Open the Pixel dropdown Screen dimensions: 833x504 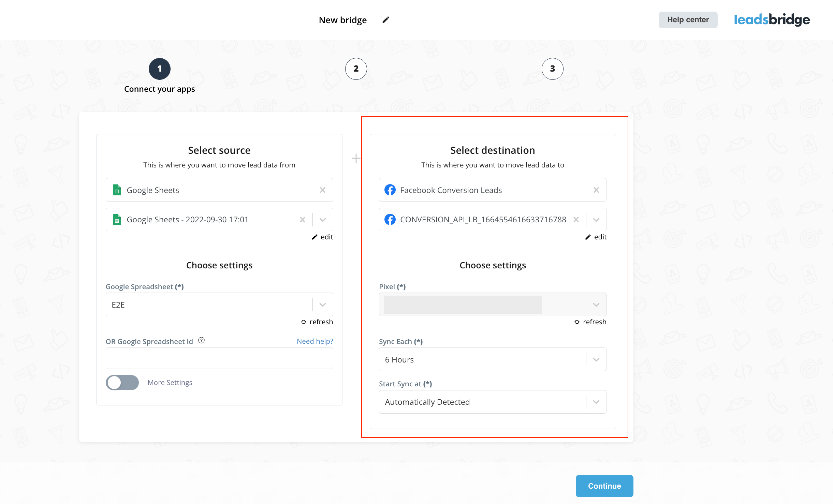(x=493, y=305)
